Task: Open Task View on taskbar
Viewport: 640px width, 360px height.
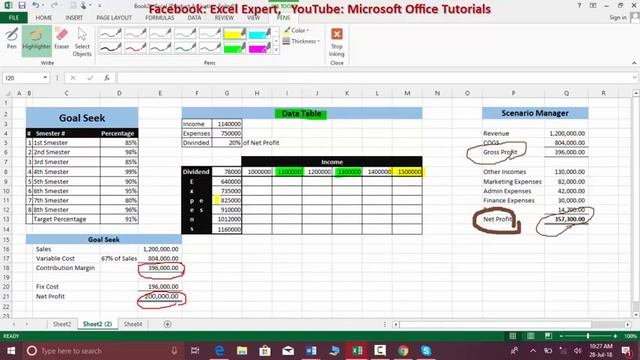Action: coord(195,351)
